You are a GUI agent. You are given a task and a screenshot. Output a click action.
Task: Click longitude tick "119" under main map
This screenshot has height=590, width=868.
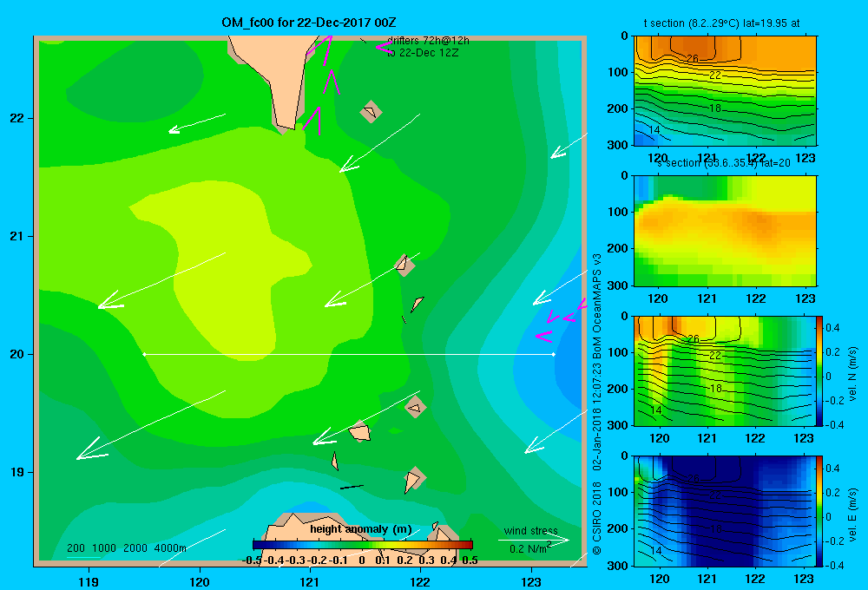tap(89, 581)
